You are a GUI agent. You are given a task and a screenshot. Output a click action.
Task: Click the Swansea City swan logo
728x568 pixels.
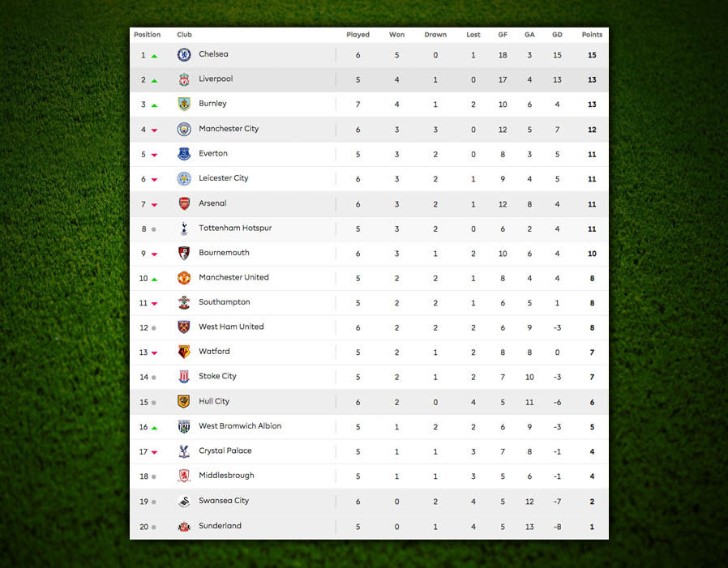(184, 502)
